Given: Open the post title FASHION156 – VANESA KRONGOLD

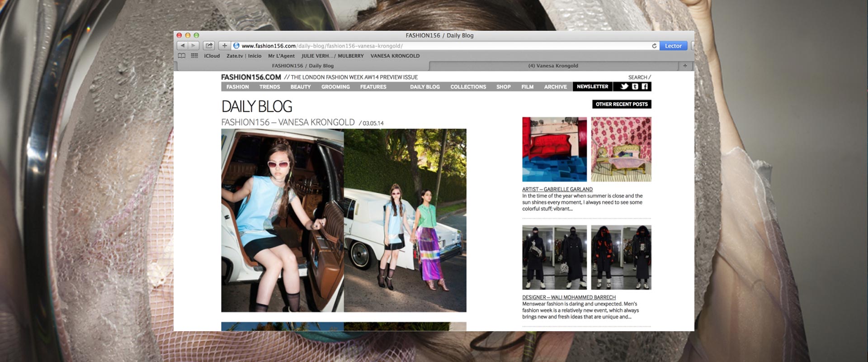Looking at the screenshot, I should [288, 122].
